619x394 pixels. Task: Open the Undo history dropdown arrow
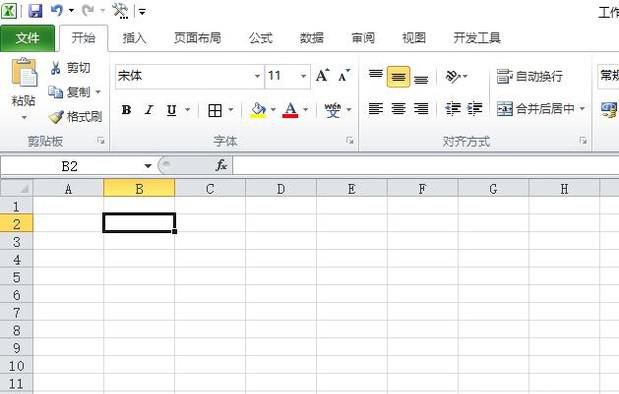71,11
